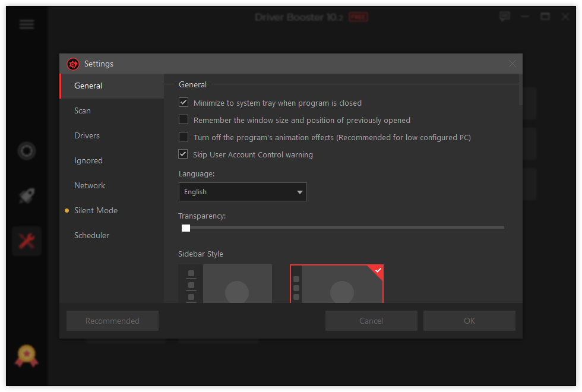Open the hamburger menu in main window

pos(27,24)
